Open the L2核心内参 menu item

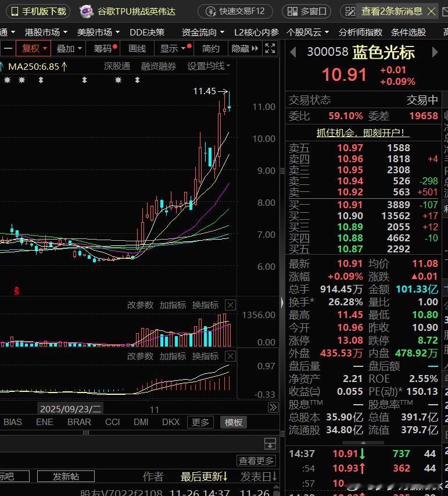(256, 32)
